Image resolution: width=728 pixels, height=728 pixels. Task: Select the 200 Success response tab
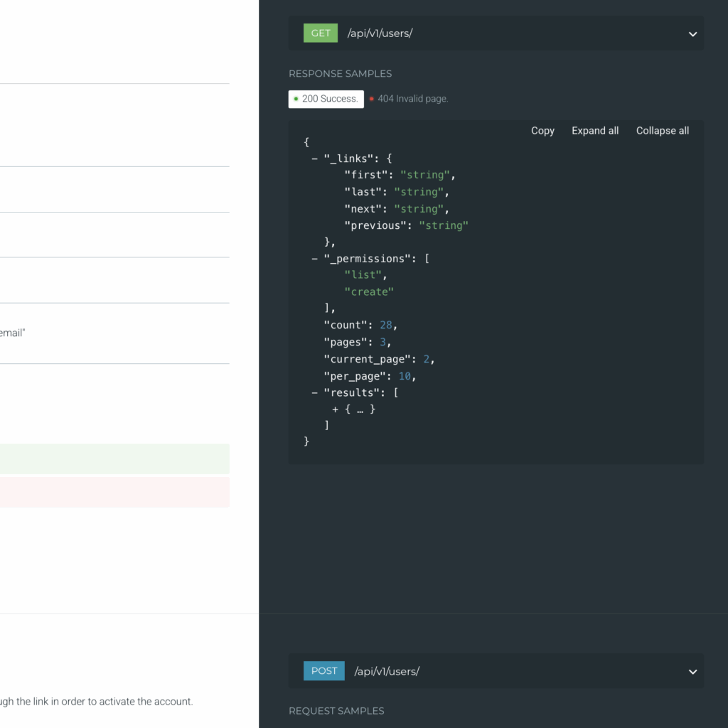pos(326,99)
